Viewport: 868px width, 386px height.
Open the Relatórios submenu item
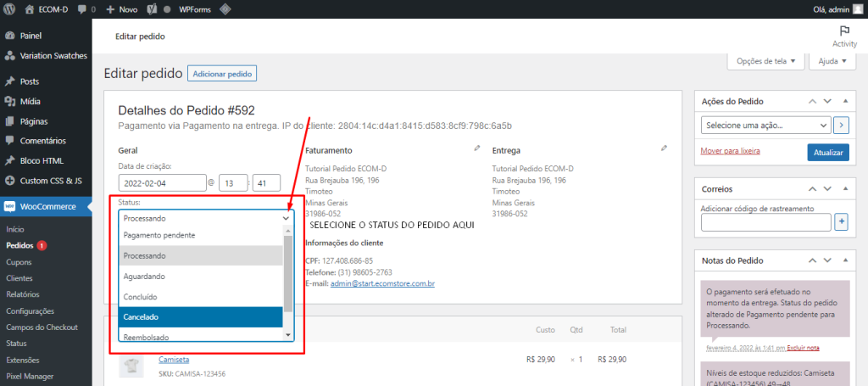(22, 294)
